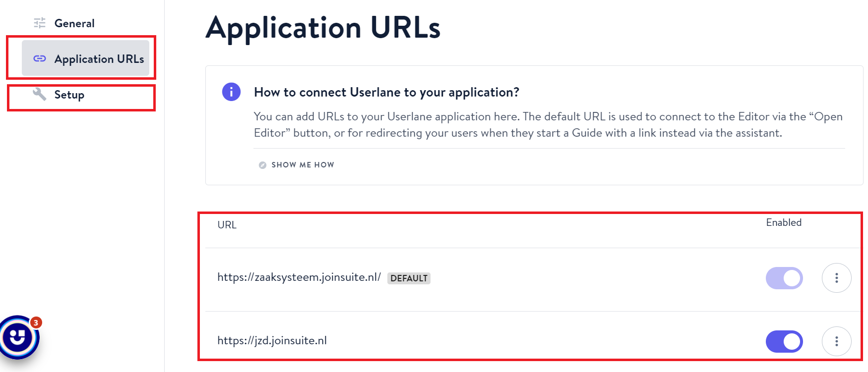The image size is (868, 372).
Task: Click the SHOW ME HOW link
Action: (303, 165)
